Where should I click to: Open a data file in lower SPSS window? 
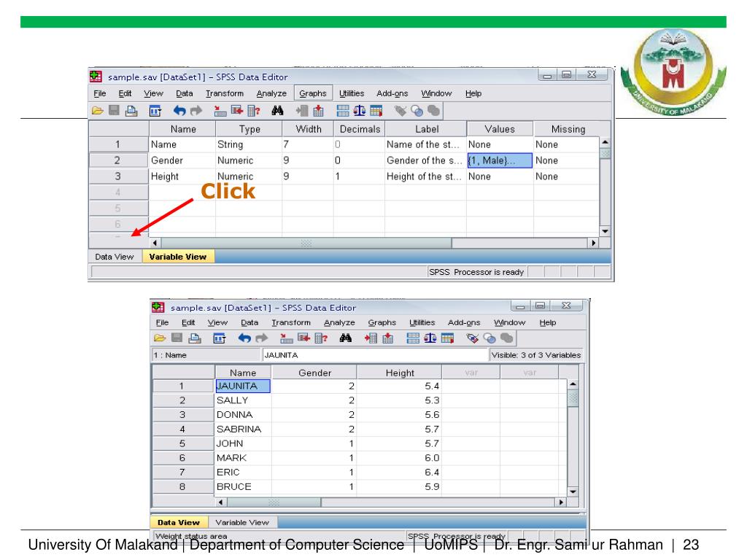coord(160,338)
